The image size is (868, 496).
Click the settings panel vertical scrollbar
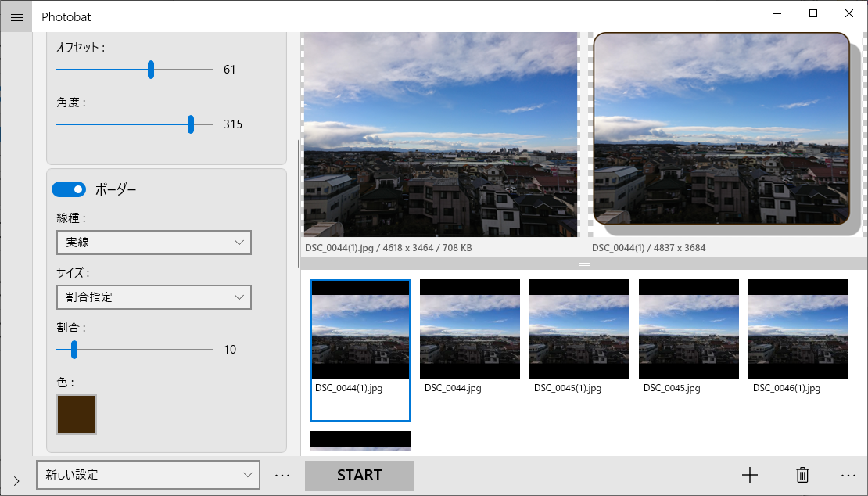299,203
